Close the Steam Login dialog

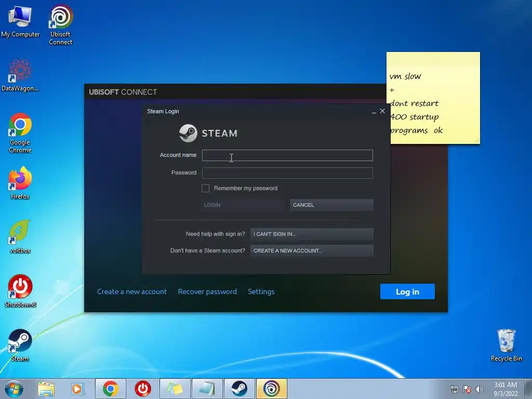(382, 111)
